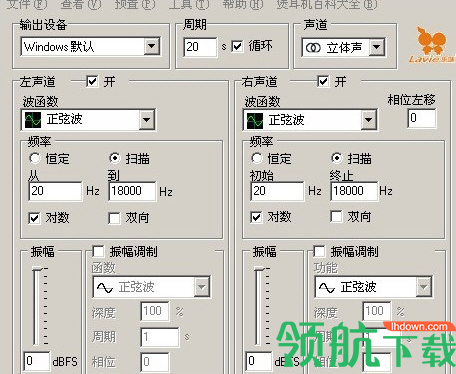Screen dimensions: 456x374
Task: Click the right channel 终止 18000 field
Action: click(354, 191)
